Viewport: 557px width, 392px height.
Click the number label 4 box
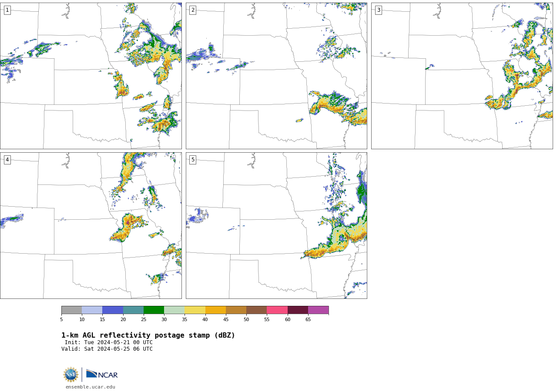tap(7, 160)
